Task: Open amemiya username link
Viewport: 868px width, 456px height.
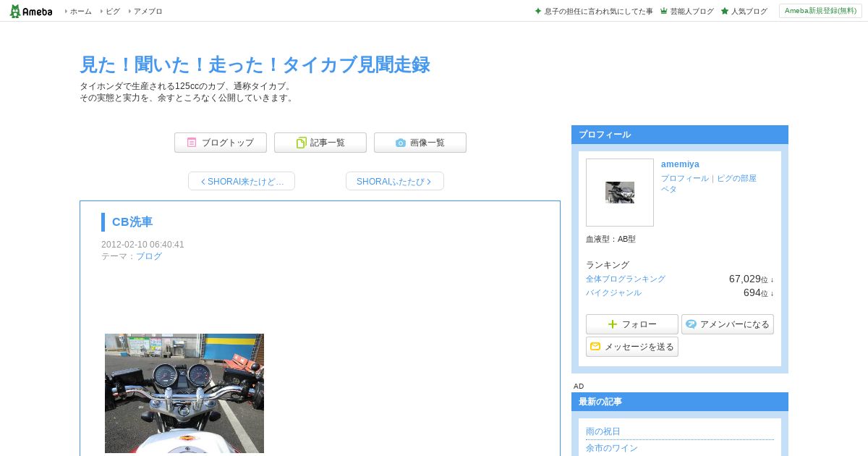Action: (x=680, y=164)
